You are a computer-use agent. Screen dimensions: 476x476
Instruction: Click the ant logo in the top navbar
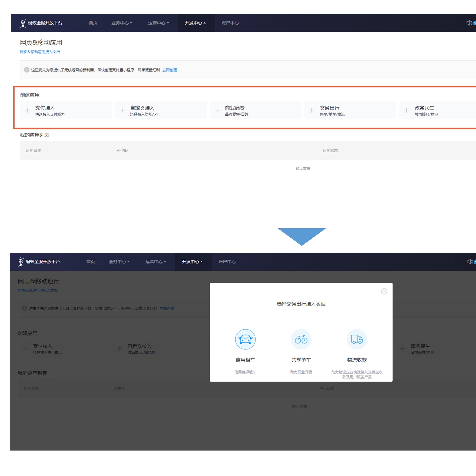pyautogui.click(x=23, y=23)
